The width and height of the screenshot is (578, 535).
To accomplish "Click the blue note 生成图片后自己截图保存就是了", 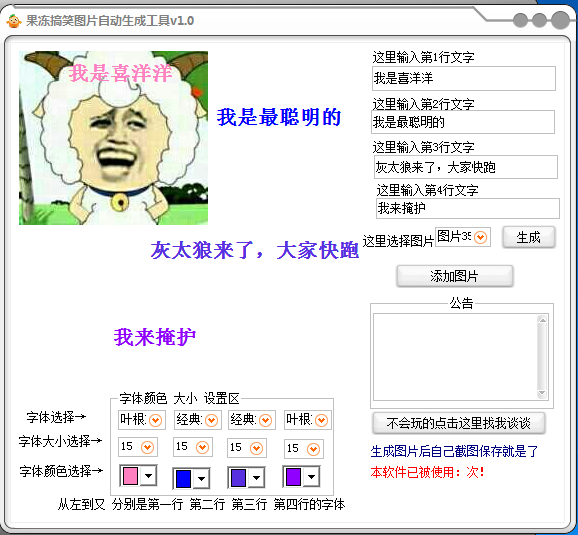I will pyautogui.click(x=455, y=451).
